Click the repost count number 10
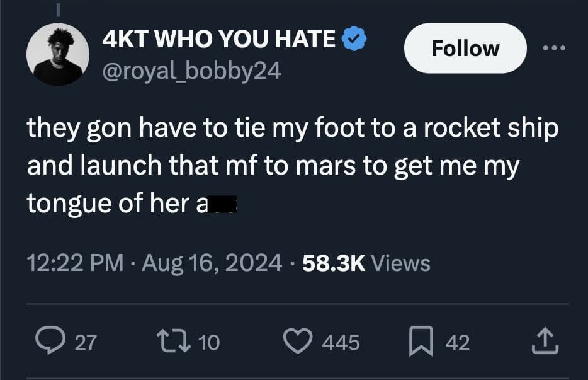Image resolution: width=588 pixels, height=380 pixels. pyautogui.click(x=209, y=342)
